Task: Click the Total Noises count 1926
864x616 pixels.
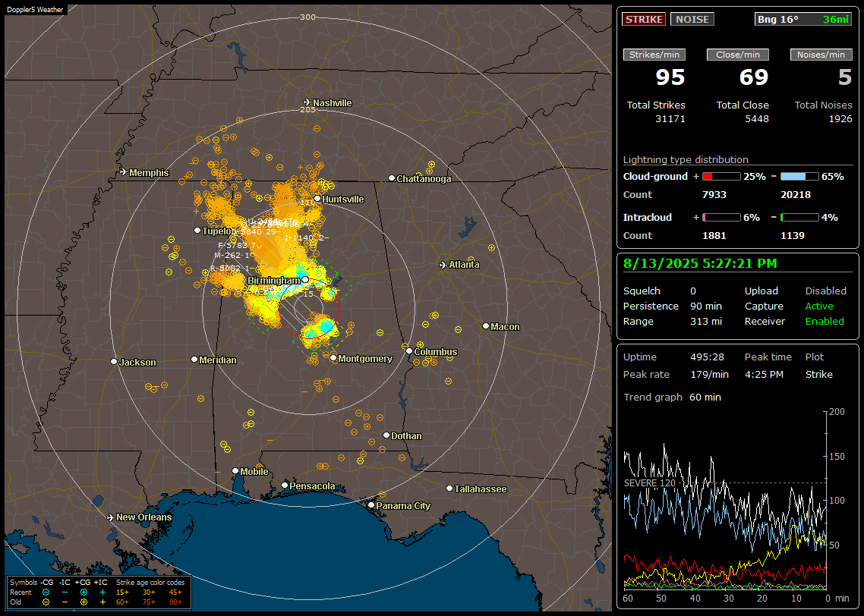Action: point(840,119)
